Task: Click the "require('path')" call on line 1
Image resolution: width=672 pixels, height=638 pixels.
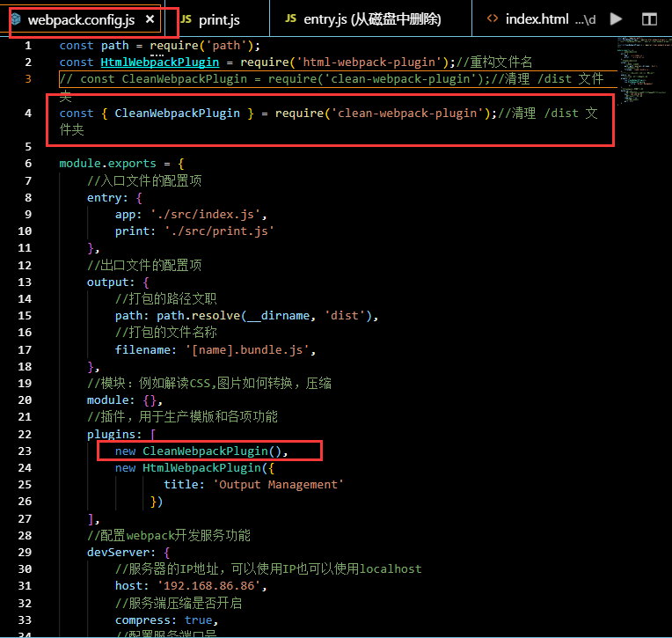Action: click(201, 46)
